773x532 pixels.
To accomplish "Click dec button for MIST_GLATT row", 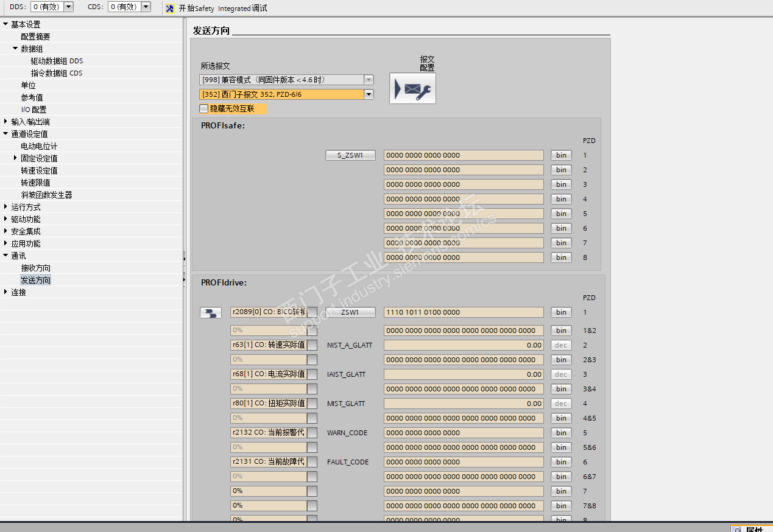I will point(561,404).
